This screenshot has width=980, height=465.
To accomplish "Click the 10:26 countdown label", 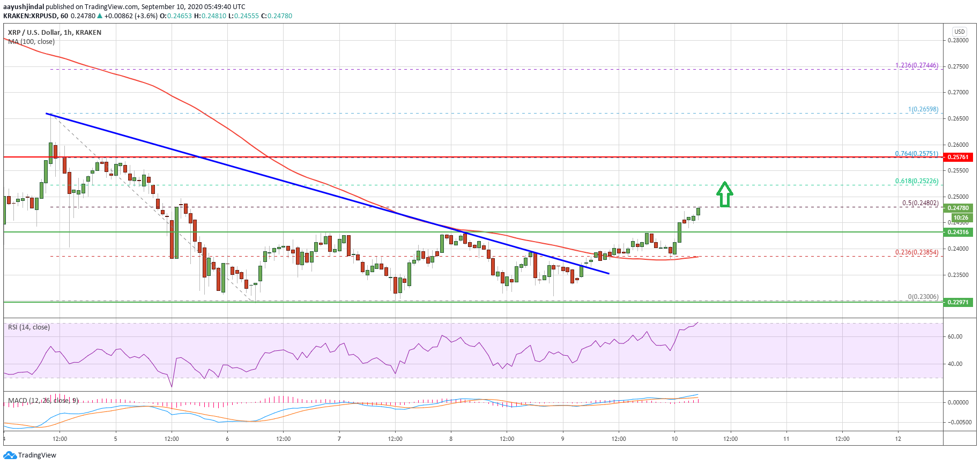I will click(x=961, y=217).
